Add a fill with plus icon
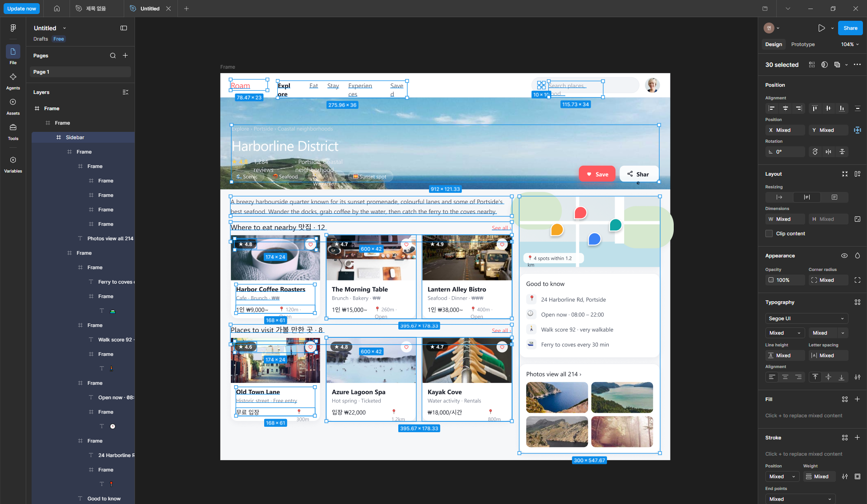 pos(857,399)
